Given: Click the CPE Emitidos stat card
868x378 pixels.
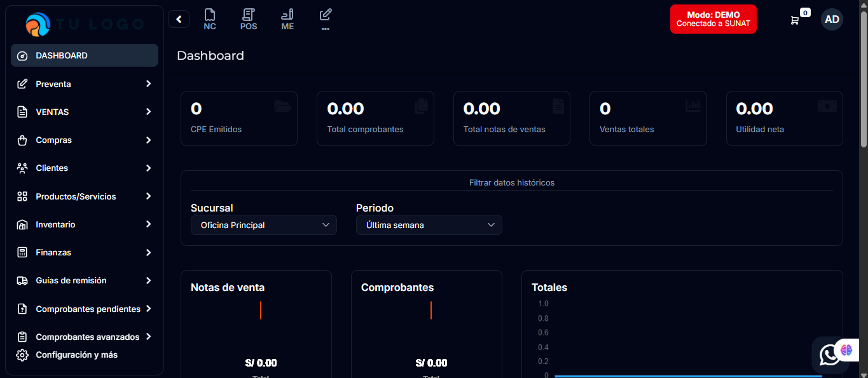Looking at the screenshot, I should tap(238, 118).
